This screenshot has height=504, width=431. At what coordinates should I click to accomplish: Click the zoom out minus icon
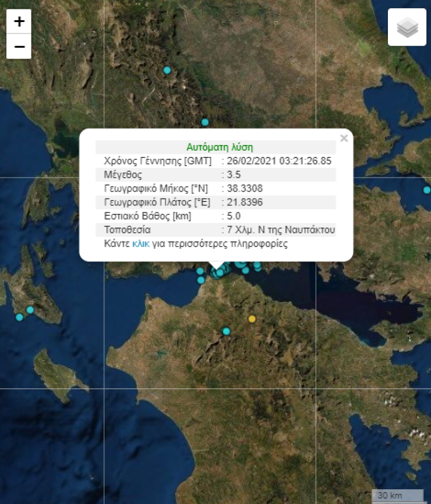(x=18, y=47)
